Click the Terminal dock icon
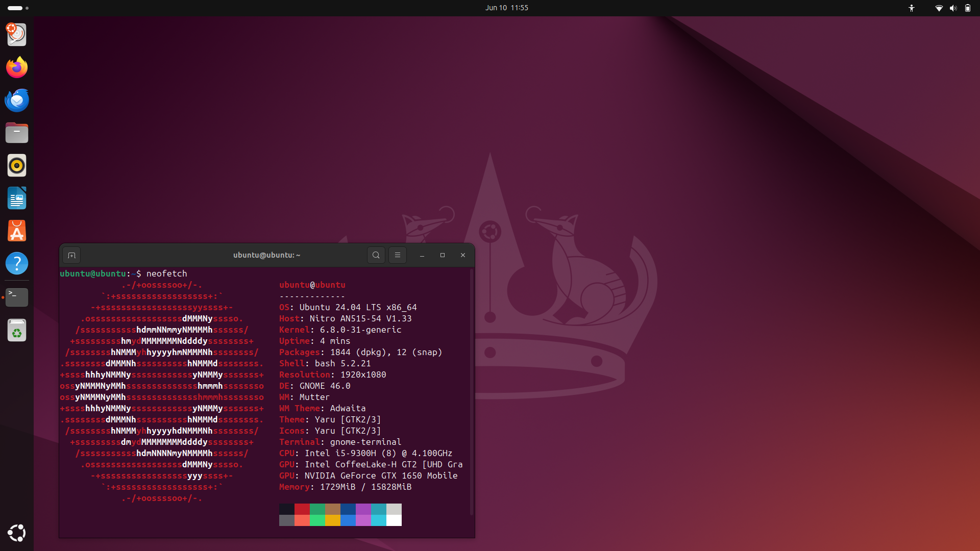Screen dimensions: 980x551 [x=17, y=297]
